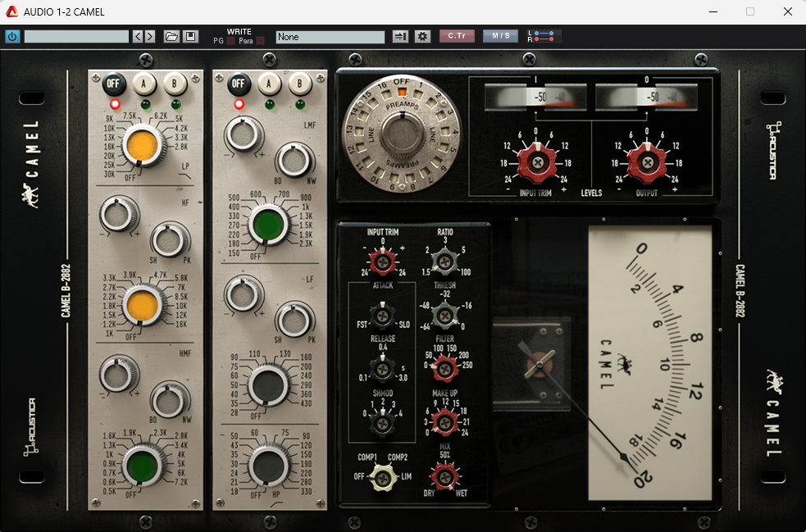Click the LF SH/PK shape knob
Screen dimensions: 806x532
[295, 320]
